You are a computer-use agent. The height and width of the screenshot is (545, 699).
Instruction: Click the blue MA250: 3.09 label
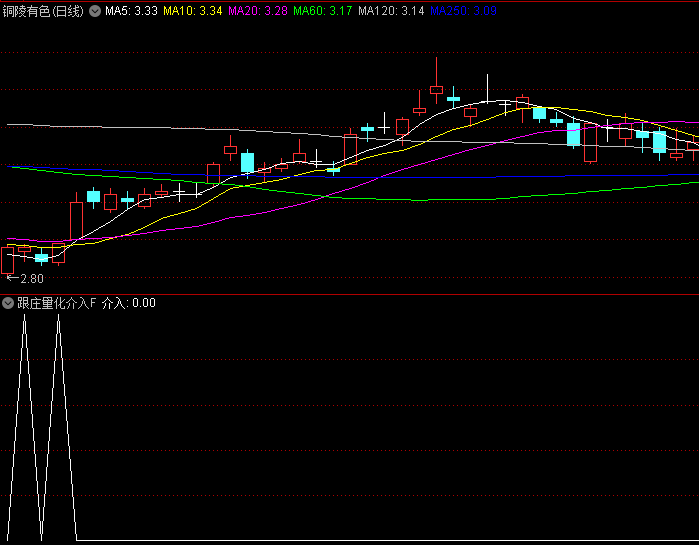pos(463,11)
